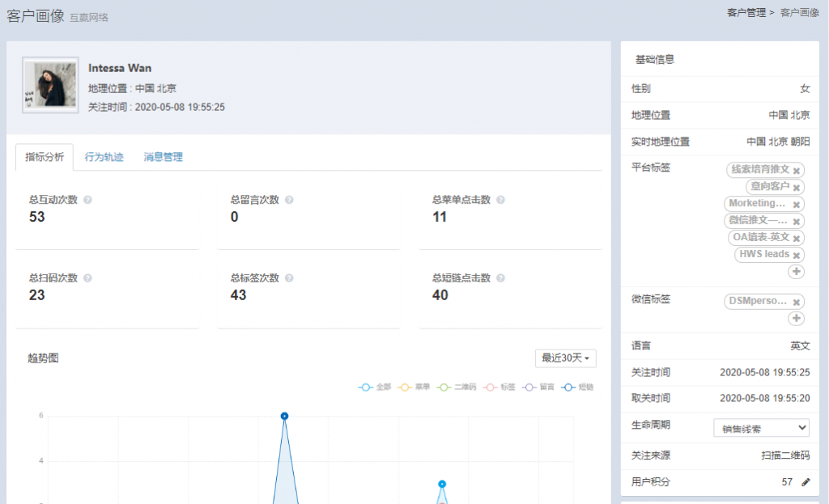This screenshot has width=829, height=504.
Task: Add a new WeChat tag with plus icon
Action: click(796, 319)
